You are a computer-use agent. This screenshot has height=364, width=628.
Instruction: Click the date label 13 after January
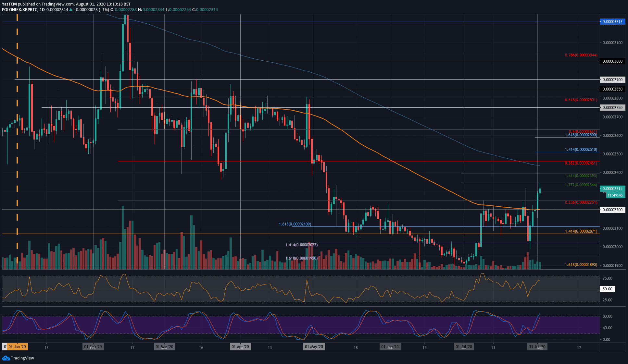pyautogui.click(x=46, y=347)
